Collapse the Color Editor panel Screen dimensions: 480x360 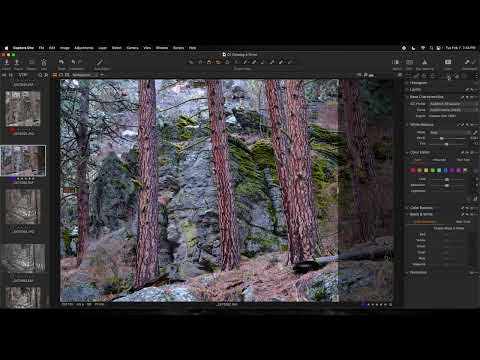pyautogui.click(x=407, y=152)
